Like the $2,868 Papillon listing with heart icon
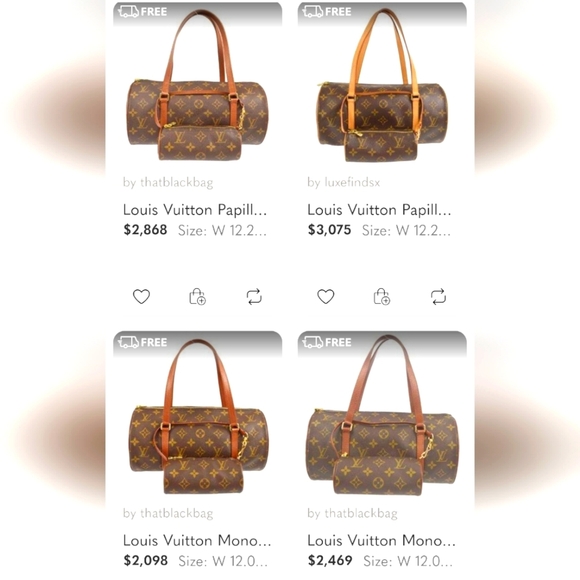580x580 pixels. (141, 296)
